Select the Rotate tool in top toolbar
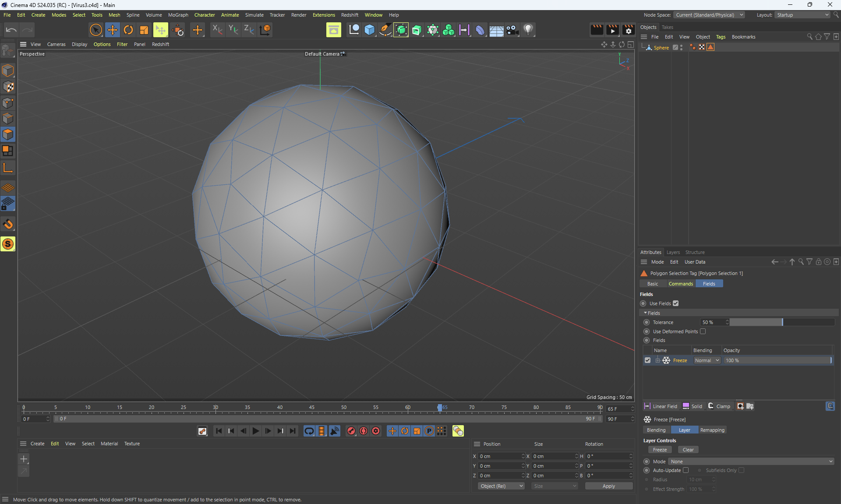The image size is (841, 504). [128, 30]
